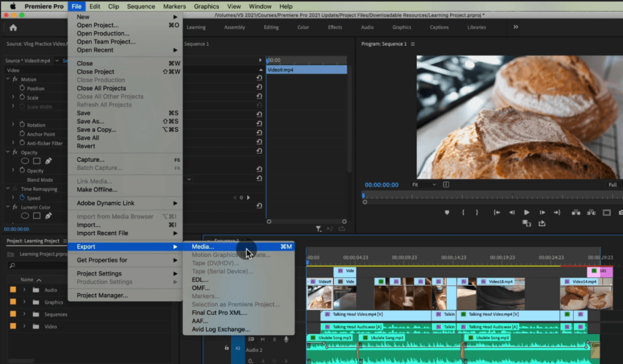Open the Sequence menu in menu bar
Viewport: 623px width, 364px height.
tap(141, 6)
